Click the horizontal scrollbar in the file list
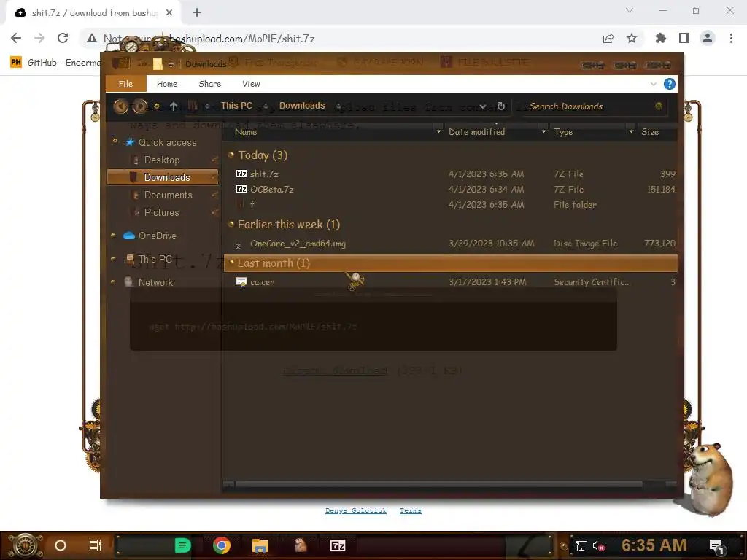This screenshot has height=560, width=747. click(438, 484)
